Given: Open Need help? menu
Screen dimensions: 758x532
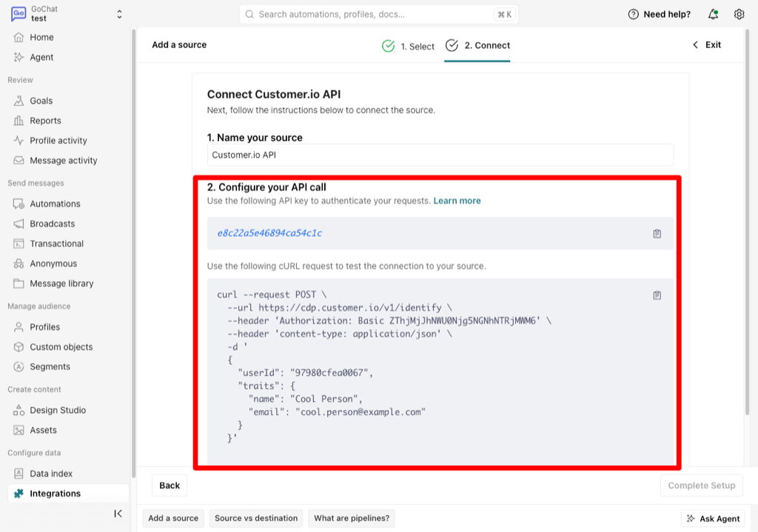Looking at the screenshot, I should click(660, 15).
